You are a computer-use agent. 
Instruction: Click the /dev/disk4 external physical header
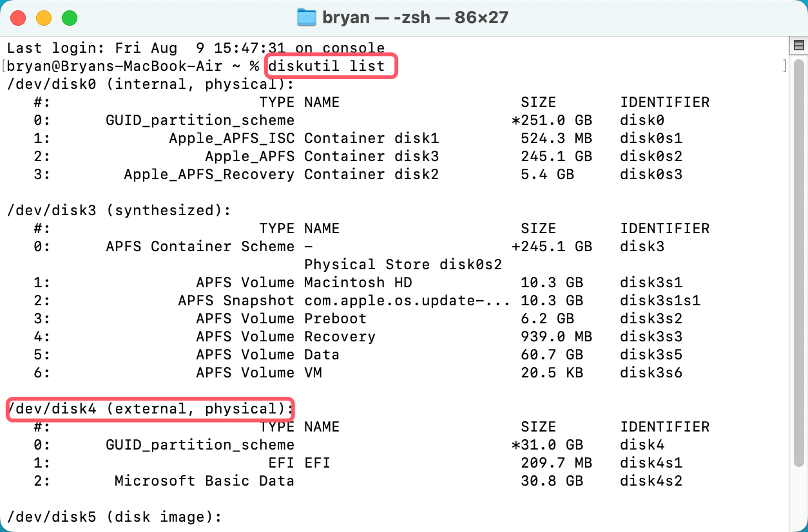coord(149,409)
